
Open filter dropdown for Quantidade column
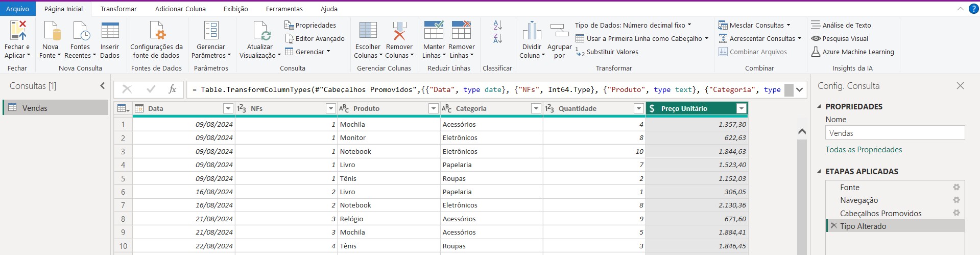pyautogui.click(x=638, y=108)
